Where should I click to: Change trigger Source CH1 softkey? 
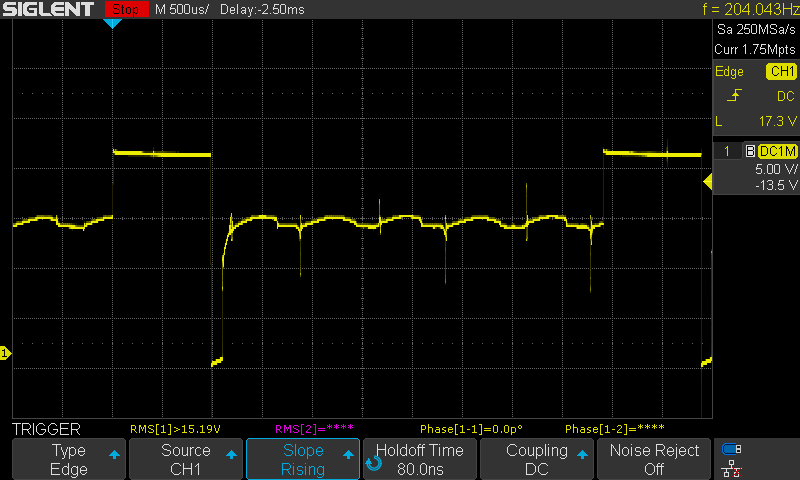[186, 459]
